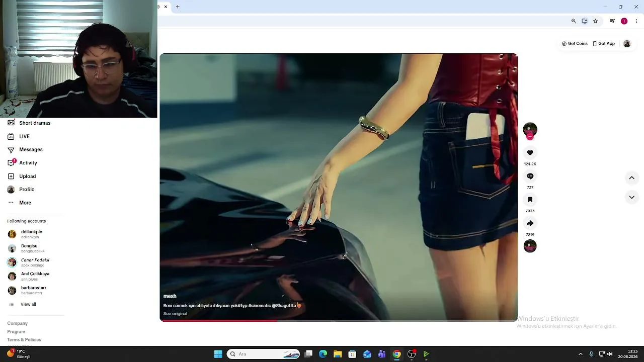Click the Get App phone icon
Viewport: 644px width, 362px height.
(595, 44)
